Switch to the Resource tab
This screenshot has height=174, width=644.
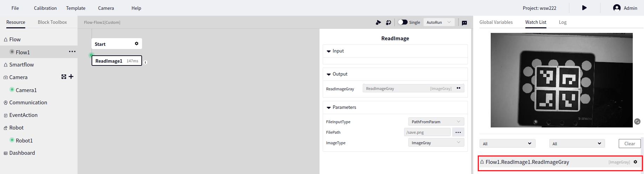16,22
